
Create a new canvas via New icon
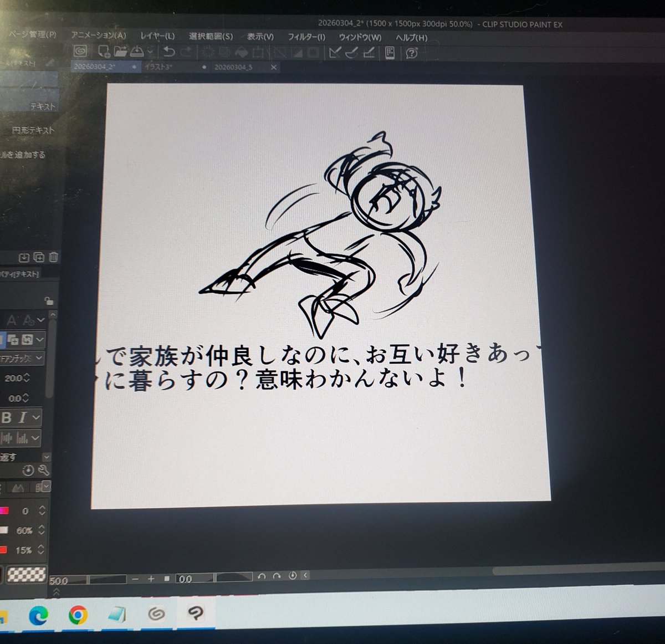[x=104, y=52]
